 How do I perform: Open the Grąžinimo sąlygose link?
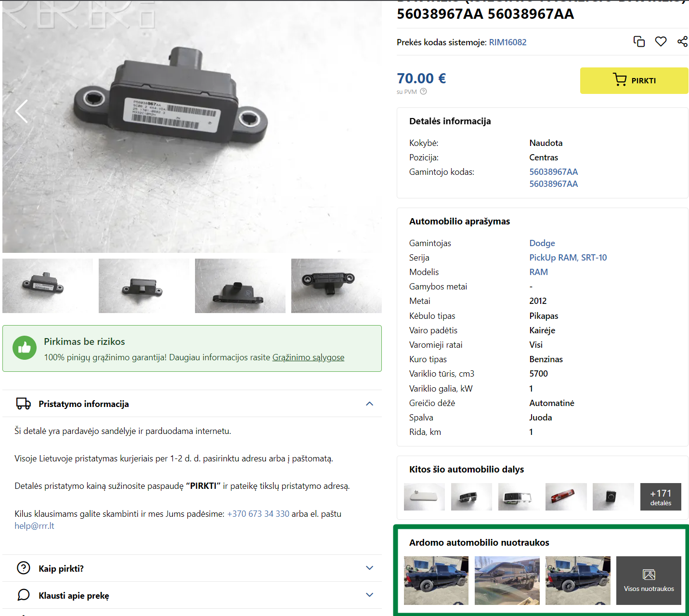point(308,357)
